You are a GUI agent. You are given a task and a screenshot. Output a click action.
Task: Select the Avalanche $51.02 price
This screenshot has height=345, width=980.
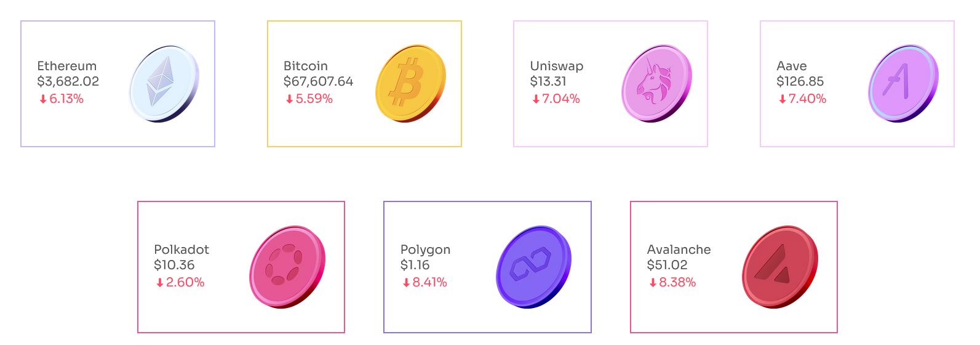pyautogui.click(x=667, y=265)
